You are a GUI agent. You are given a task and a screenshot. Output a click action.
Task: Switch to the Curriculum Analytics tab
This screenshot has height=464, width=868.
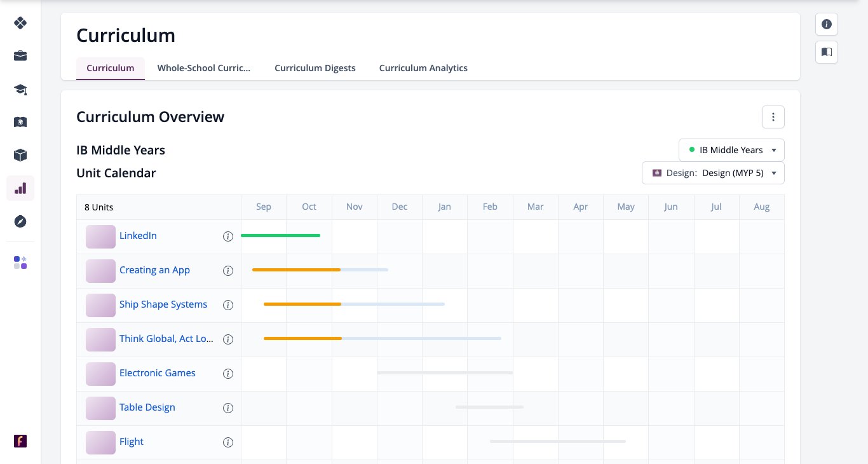point(423,68)
